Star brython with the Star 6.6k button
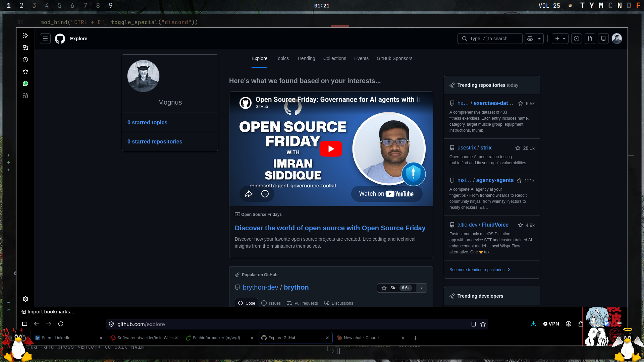Image resolution: width=644 pixels, height=362 pixels. 396,288
